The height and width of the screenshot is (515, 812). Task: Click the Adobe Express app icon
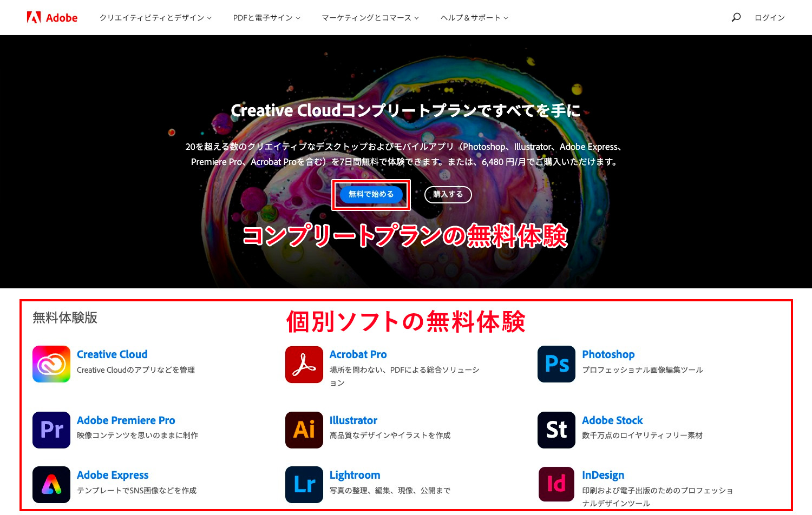click(51, 485)
